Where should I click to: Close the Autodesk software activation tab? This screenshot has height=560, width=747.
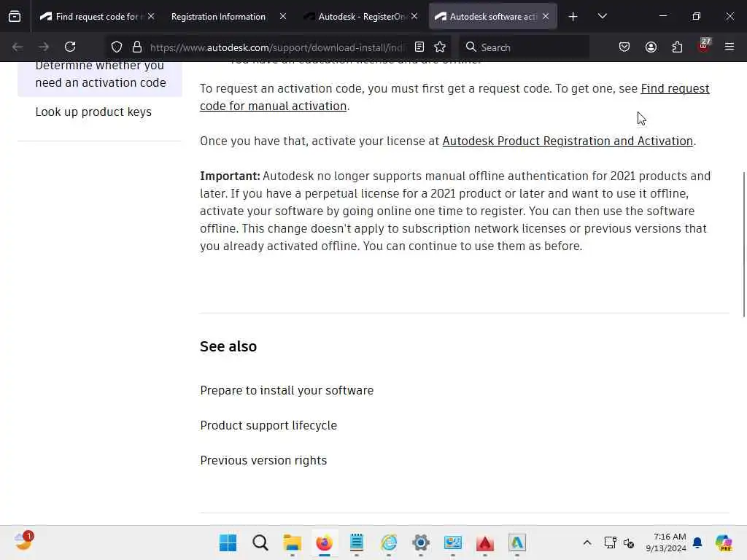(x=546, y=16)
